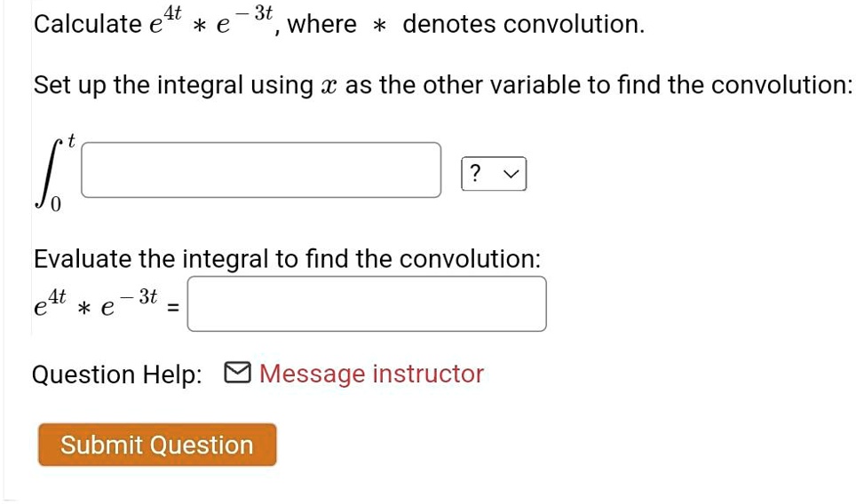Screen dimensions: 856x504
Task: Click the "Set up the integral using x" instruction
Action: 186,86
